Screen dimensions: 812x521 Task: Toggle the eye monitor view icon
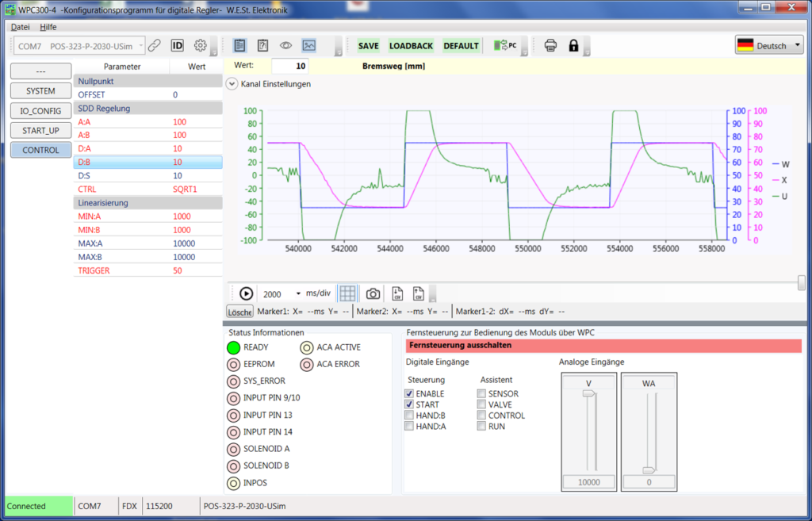285,45
